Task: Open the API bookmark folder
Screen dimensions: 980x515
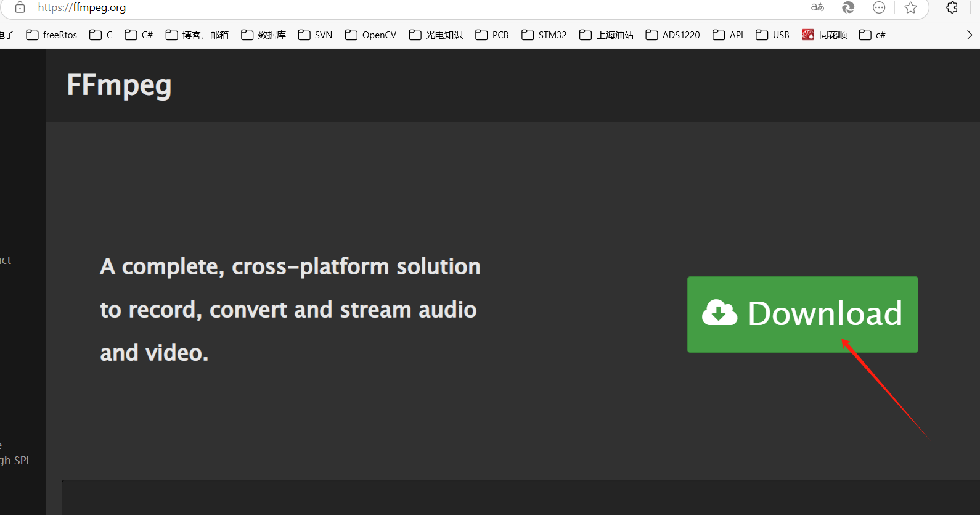Action: point(728,35)
